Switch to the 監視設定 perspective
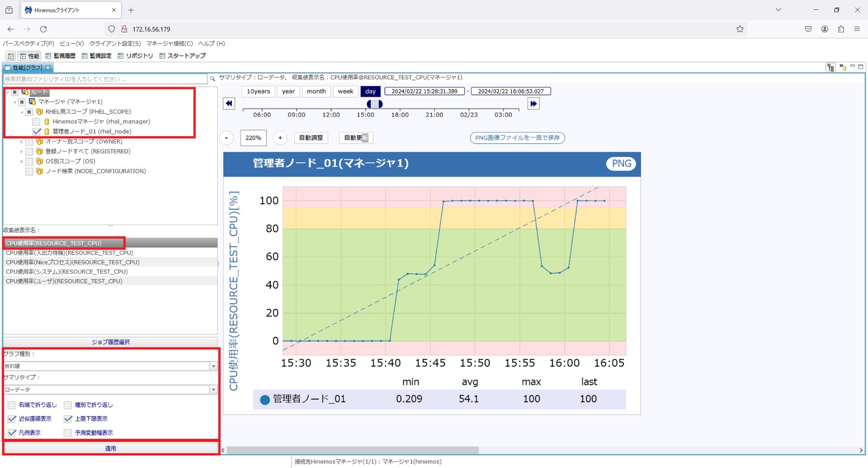 (96, 56)
